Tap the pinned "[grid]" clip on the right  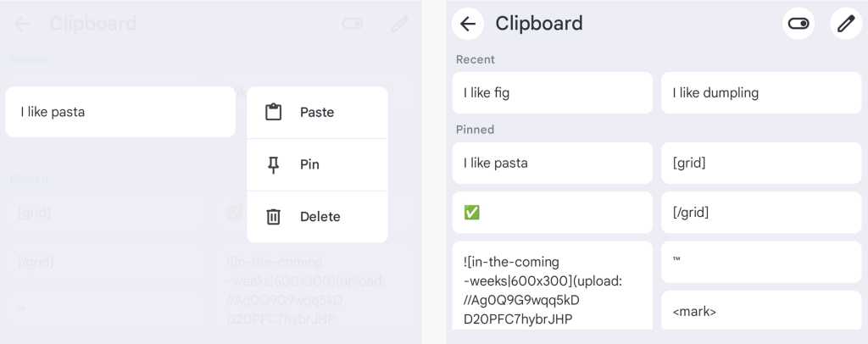coord(760,163)
